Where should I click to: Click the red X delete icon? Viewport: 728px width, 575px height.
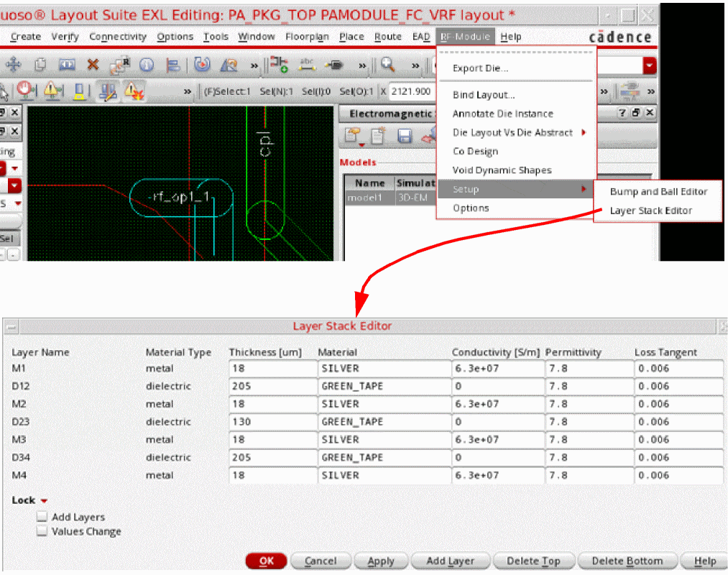coord(93,65)
